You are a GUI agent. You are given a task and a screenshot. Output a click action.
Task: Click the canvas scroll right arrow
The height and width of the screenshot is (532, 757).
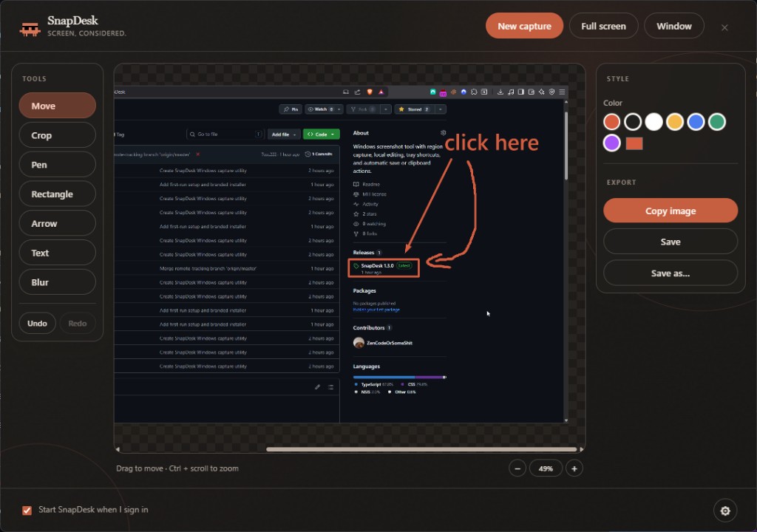click(x=581, y=449)
